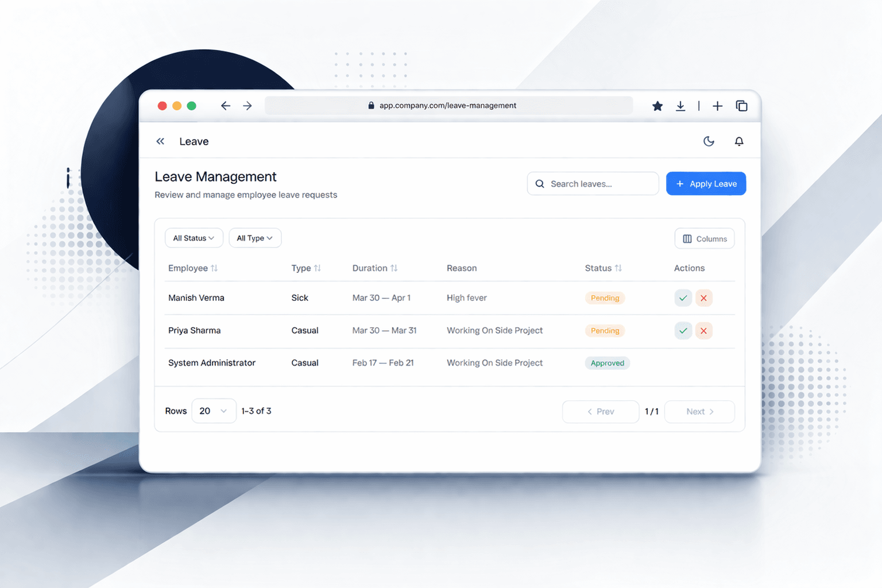882x588 pixels.
Task: Click the duplicate tabs icon in the toolbar
Action: (x=741, y=106)
